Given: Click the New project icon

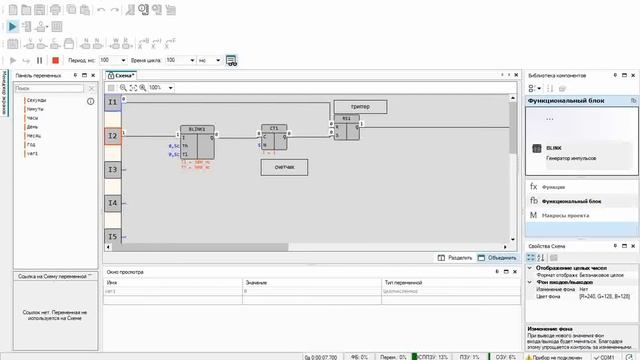Looking at the screenshot, I should click(x=13, y=9).
